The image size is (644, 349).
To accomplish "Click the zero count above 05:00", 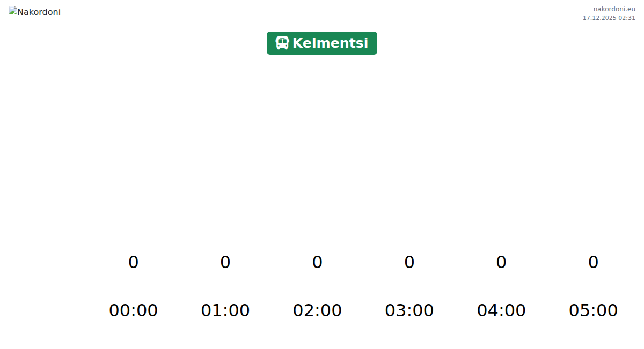I will point(593,262).
